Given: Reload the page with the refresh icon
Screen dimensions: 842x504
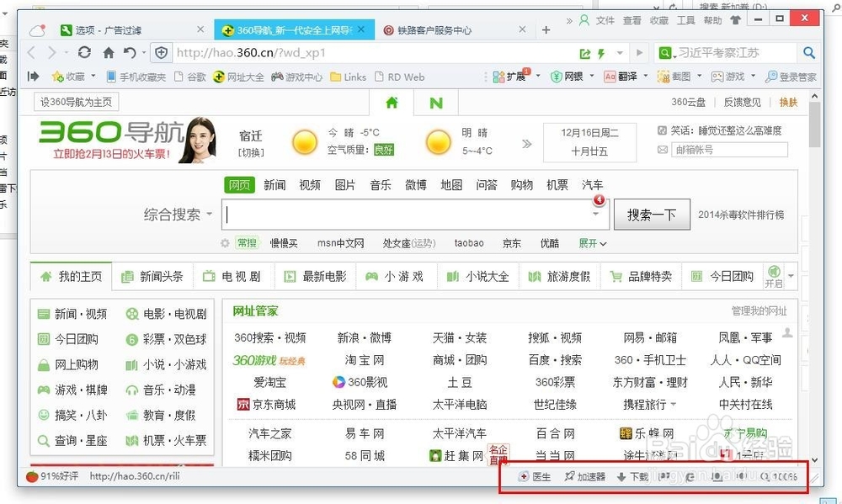Looking at the screenshot, I should pyautogui.click(x=84, y=53).
